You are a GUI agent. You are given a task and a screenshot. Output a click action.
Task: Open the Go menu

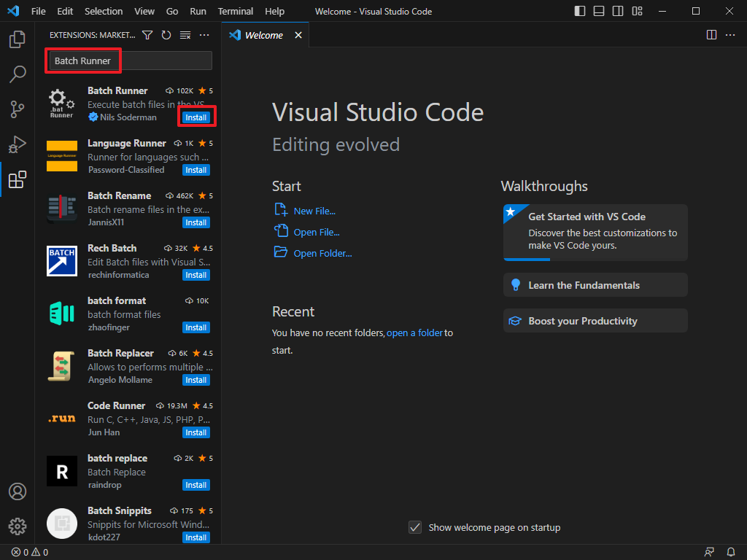[x=172, y=11]
